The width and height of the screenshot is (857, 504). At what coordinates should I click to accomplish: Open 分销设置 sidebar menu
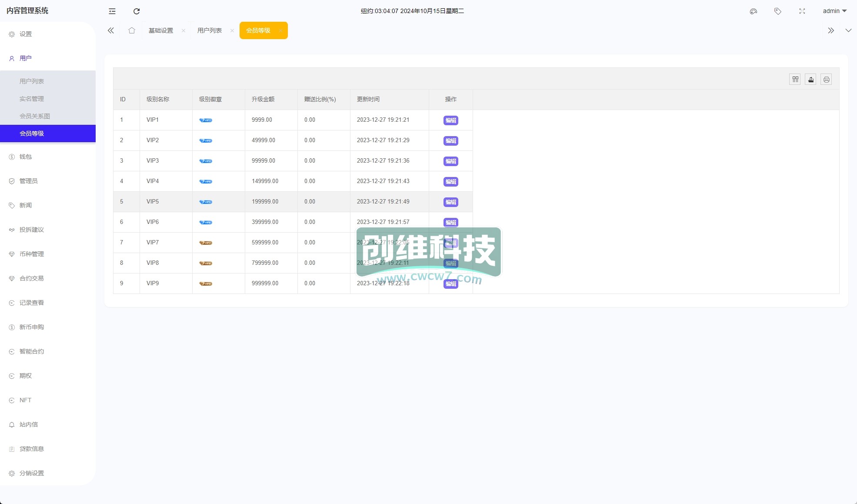(x=48, y=473)
